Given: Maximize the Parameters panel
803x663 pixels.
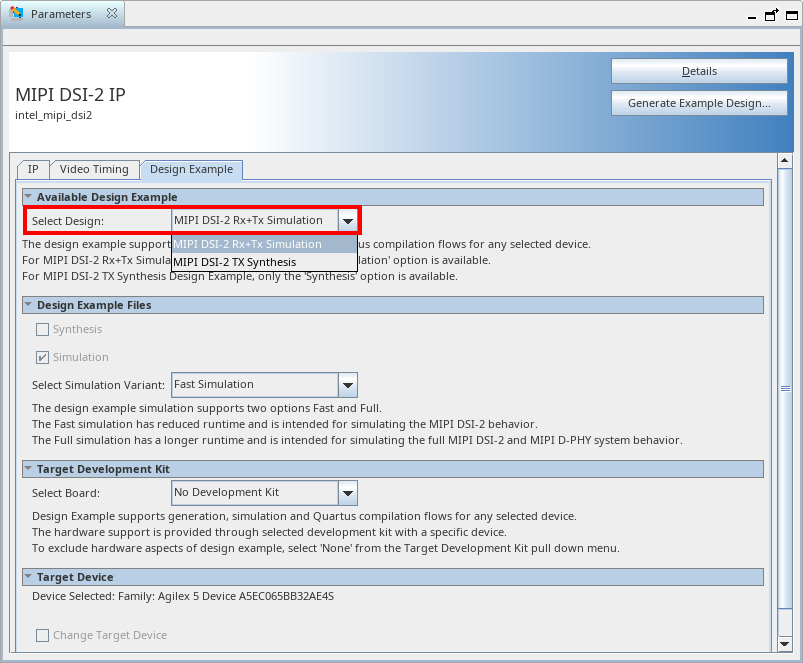Looking at the screenshot, I should coord(792,15).
